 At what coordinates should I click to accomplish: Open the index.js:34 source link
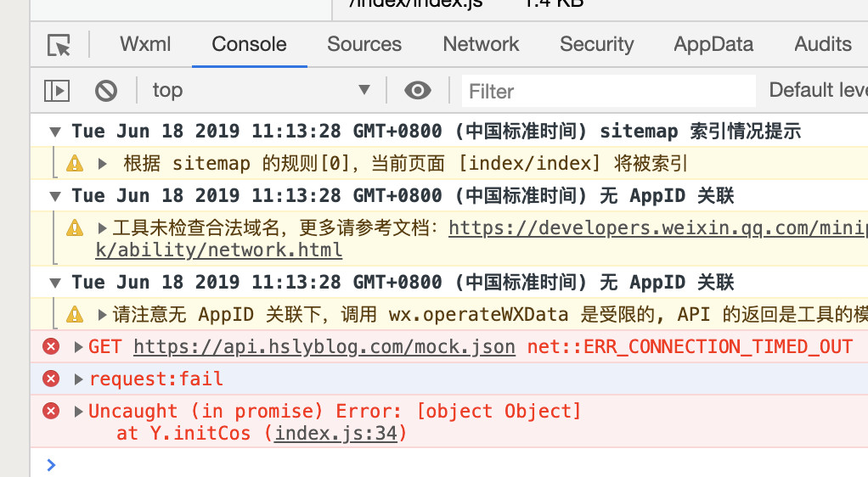[336, 433]
